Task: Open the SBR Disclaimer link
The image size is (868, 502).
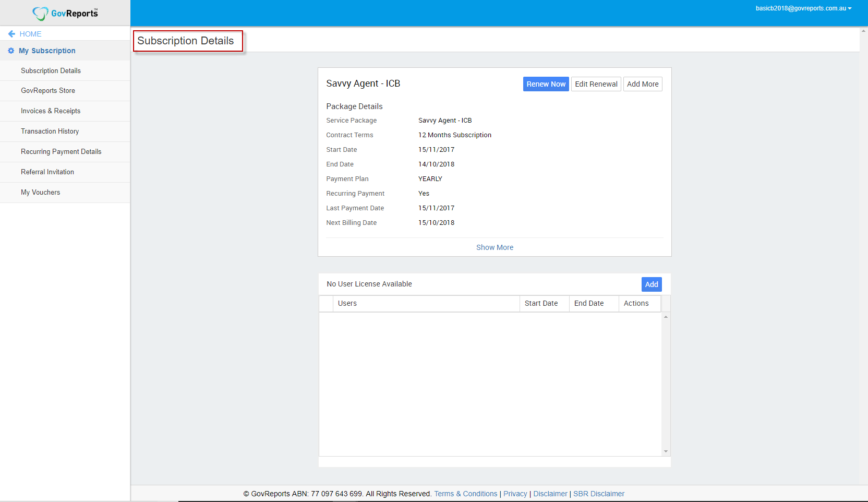Action: coord(599,494)
